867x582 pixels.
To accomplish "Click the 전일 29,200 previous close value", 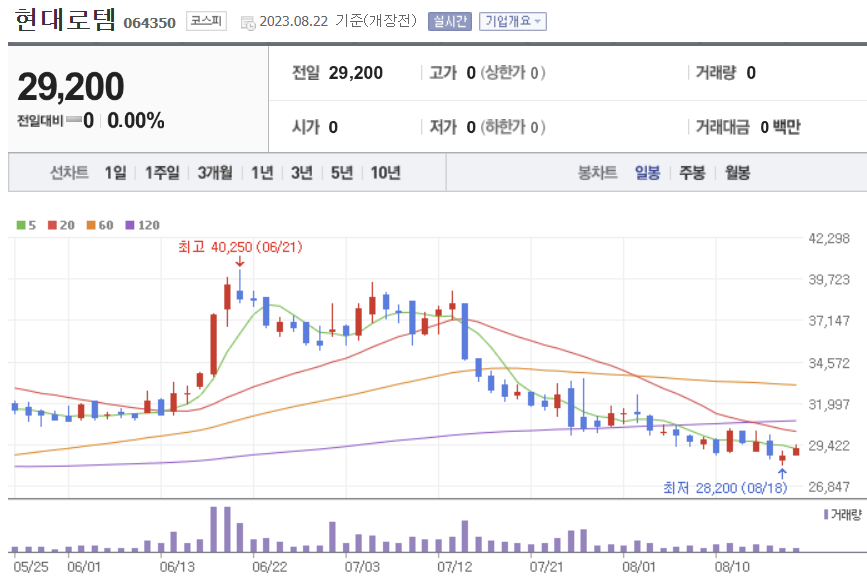I will click(x=337, y=73).
